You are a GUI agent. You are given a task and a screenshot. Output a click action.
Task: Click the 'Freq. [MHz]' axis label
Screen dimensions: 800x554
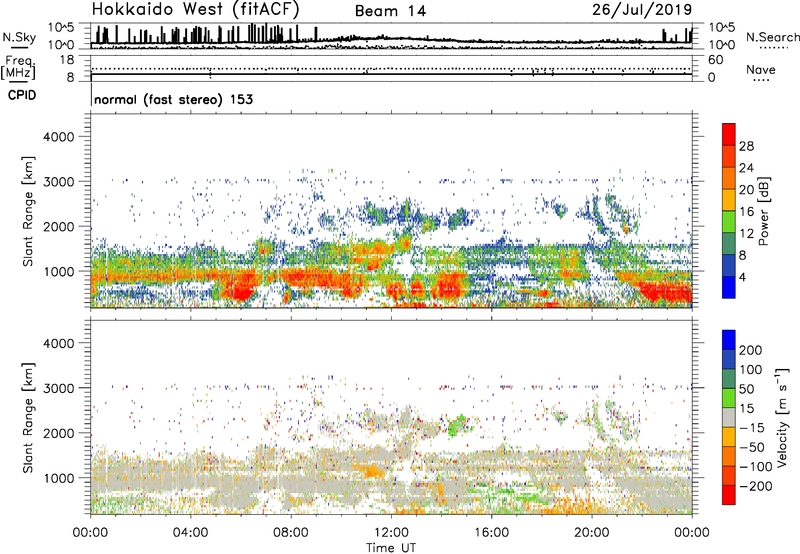pyautogui.click(x=18, y=68)
